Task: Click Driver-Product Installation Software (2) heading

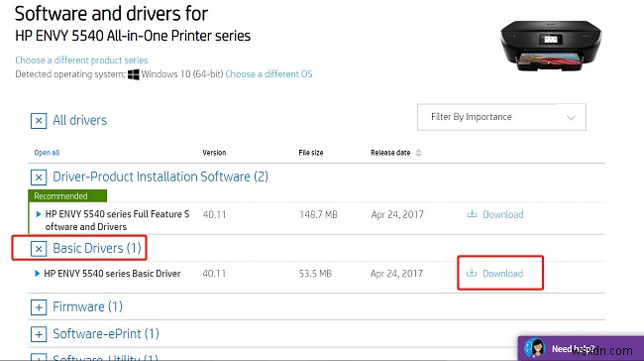Action: click(x=161, y=177)
